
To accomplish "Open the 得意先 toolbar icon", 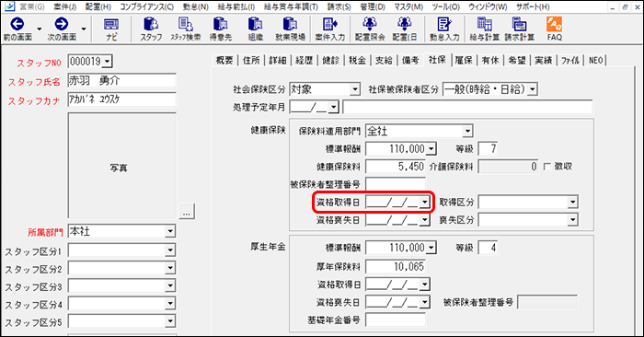I will point(221,29).
